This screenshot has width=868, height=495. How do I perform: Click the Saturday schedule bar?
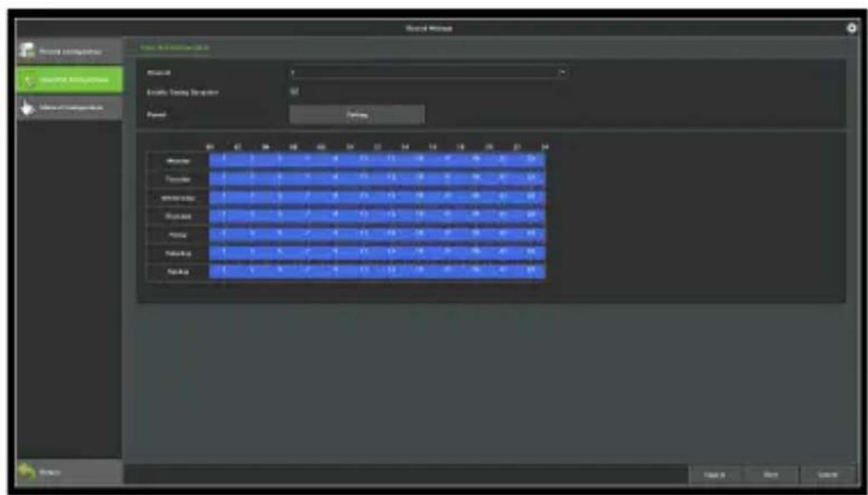(x=377, y=253)
